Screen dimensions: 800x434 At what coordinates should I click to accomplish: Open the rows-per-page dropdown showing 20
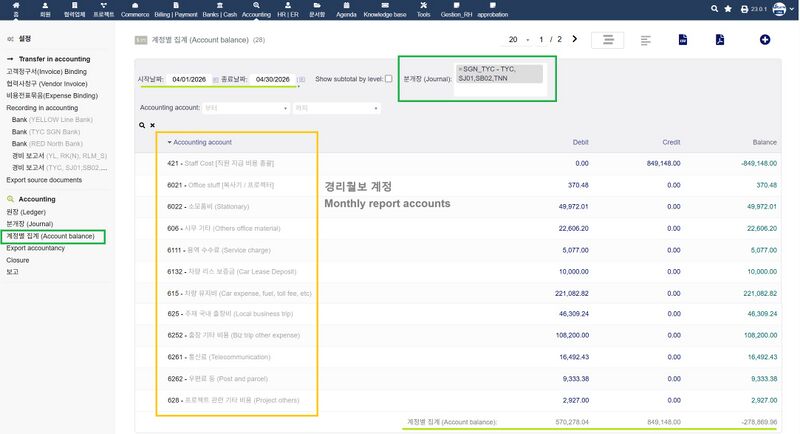click(x=518, y=39)
